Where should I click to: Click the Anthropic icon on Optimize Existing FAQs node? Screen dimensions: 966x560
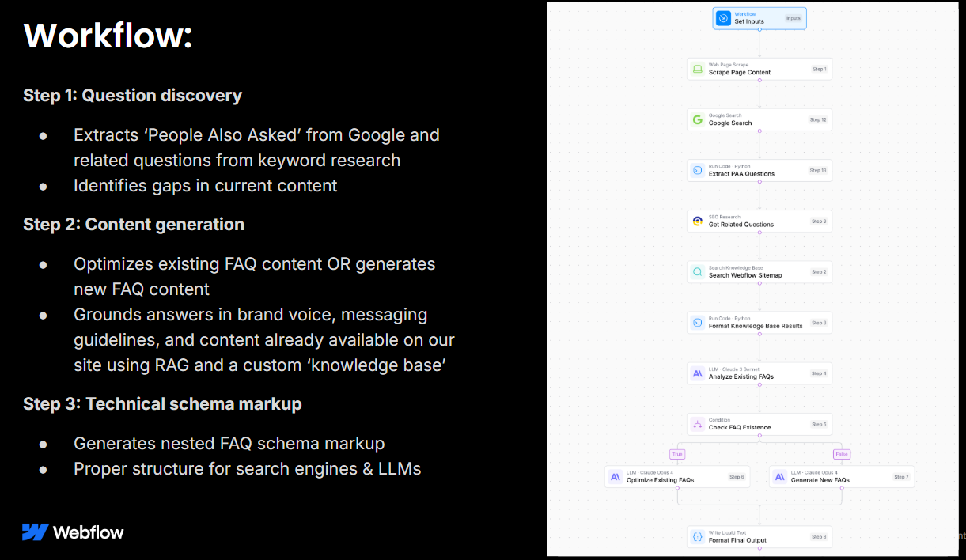616,477
